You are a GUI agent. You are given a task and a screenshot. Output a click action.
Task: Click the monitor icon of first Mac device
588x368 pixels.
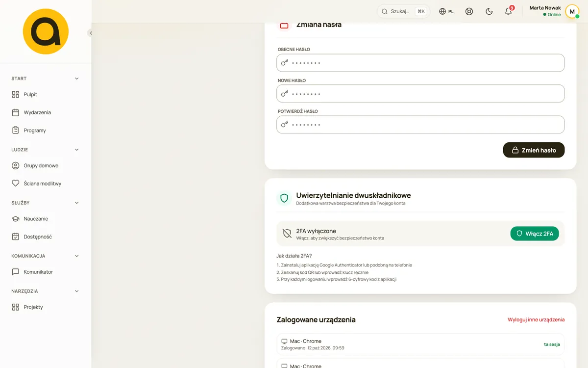pyautogui.click(x=284, y=341)
